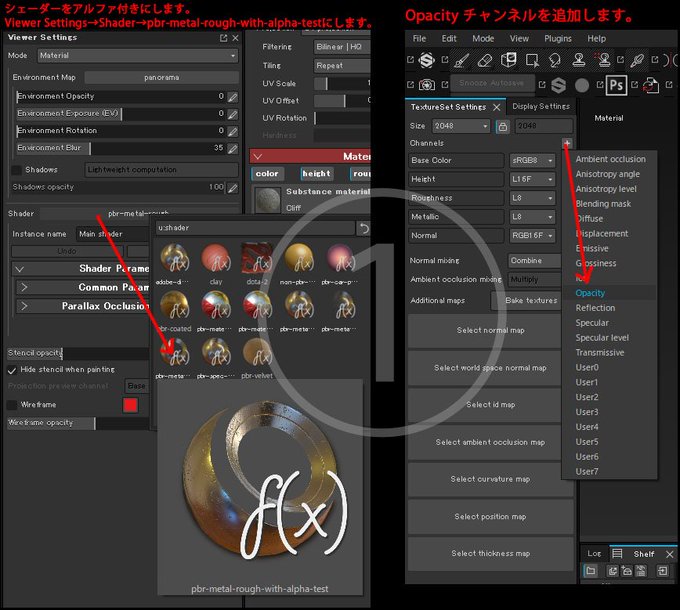
Task: Open the Lightweight computation dropdown
Action: point(161,170)
